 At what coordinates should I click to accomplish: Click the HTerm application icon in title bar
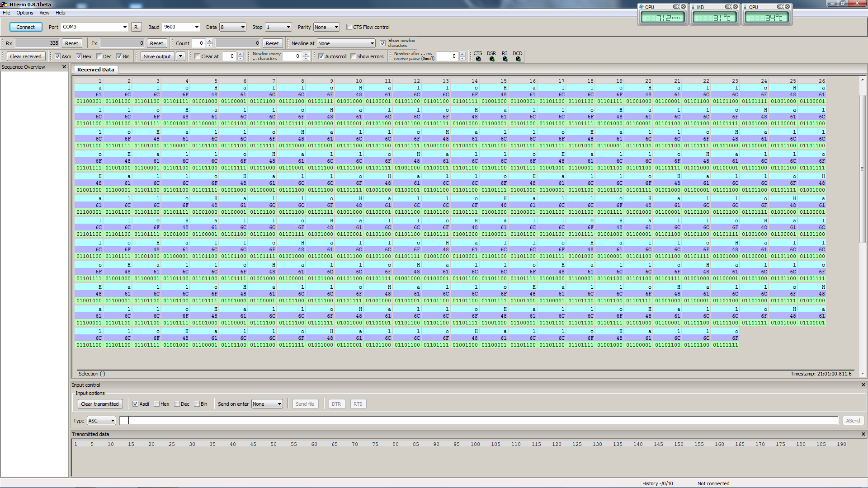(x=4, y=4)
